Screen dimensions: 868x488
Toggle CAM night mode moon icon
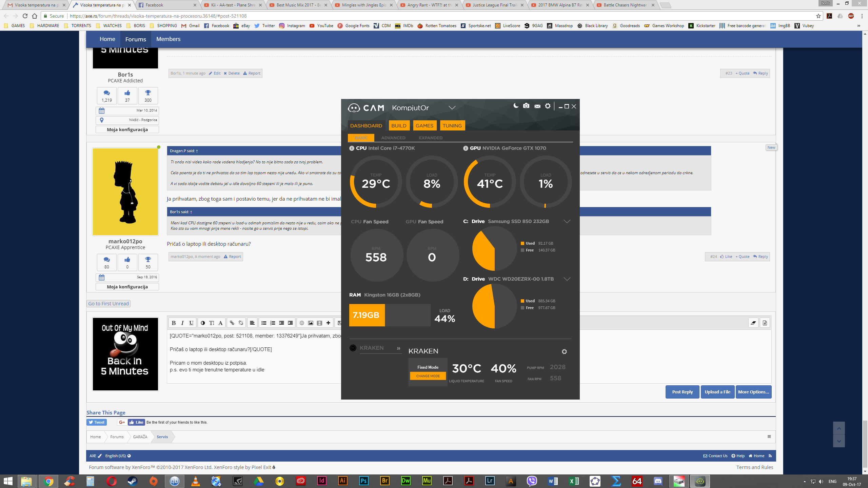click(x=516, y=106)
